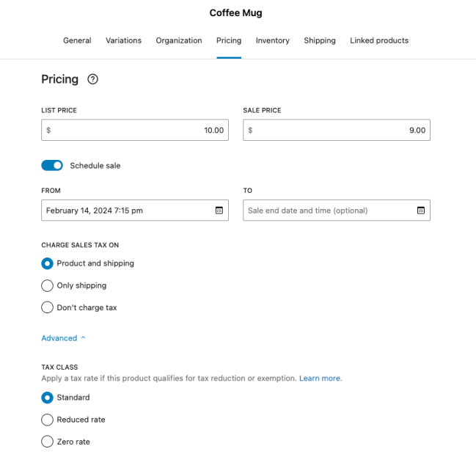Switch to the Linked products tab
476x457 pixels.
379,40
